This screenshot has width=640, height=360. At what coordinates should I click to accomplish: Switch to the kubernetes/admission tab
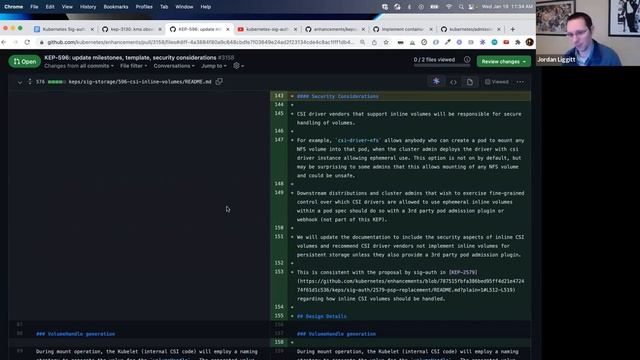(x=470, y=29)
